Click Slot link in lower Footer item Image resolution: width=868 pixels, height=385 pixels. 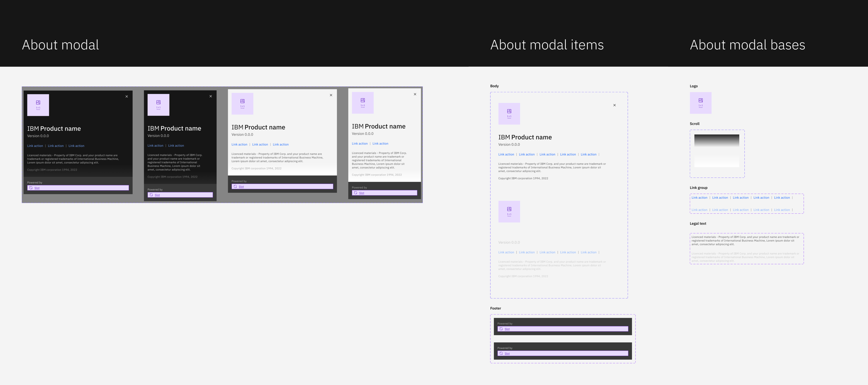pos(507,354)
